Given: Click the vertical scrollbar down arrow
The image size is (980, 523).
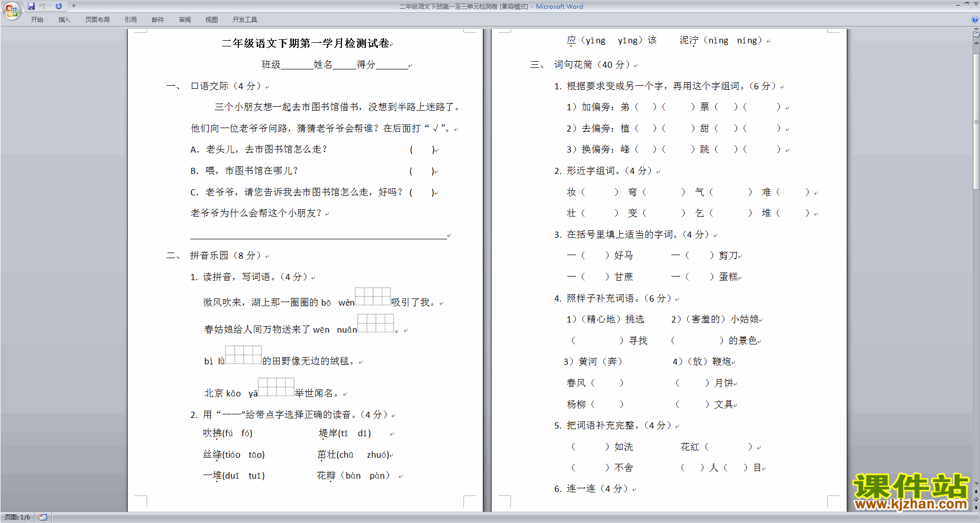Looking at the screenshot, I should tap(976, 483).
